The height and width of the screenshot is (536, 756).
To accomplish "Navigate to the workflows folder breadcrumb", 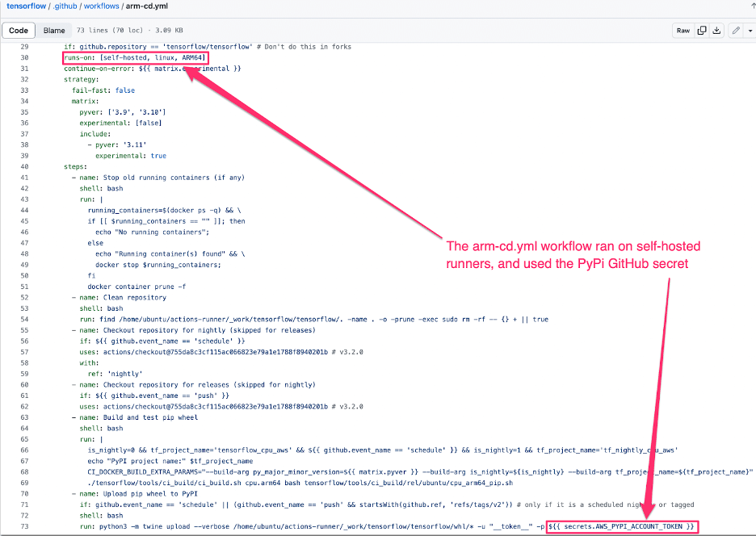I will [101, 6].
